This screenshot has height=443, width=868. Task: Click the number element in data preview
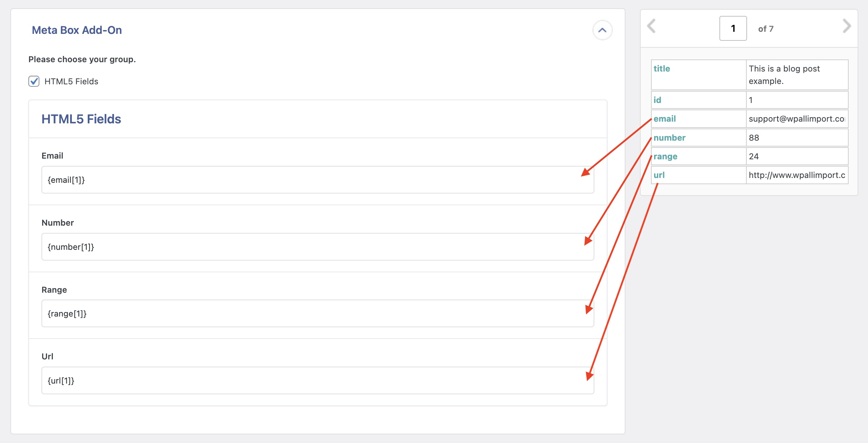pyautogui.click(x=669, y=138)
